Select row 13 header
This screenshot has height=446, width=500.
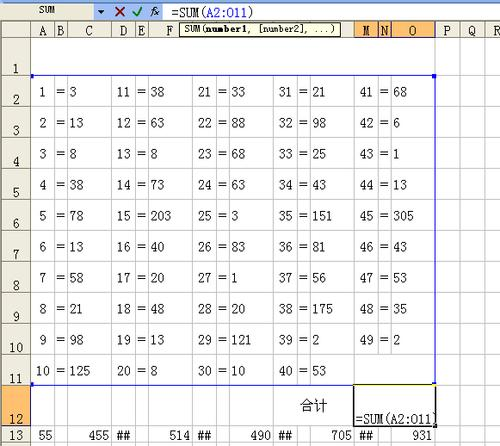[x=16, y=435]
